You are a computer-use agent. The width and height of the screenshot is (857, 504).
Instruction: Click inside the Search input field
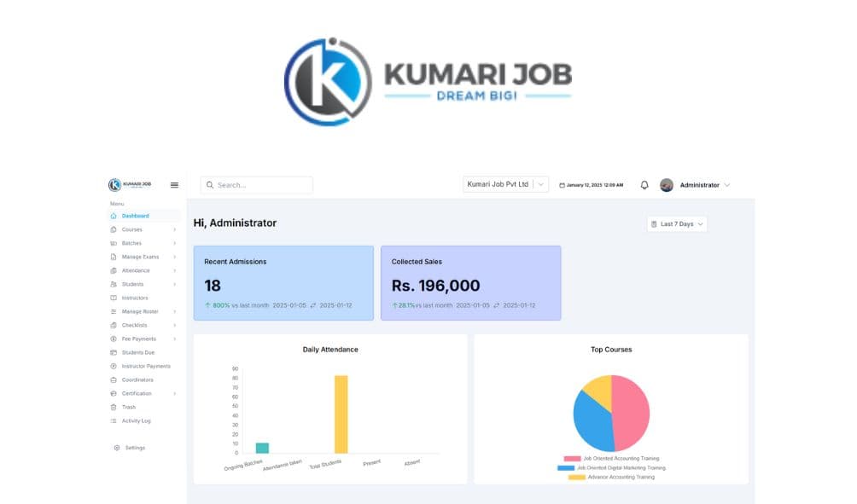click(x=256, y=185)
